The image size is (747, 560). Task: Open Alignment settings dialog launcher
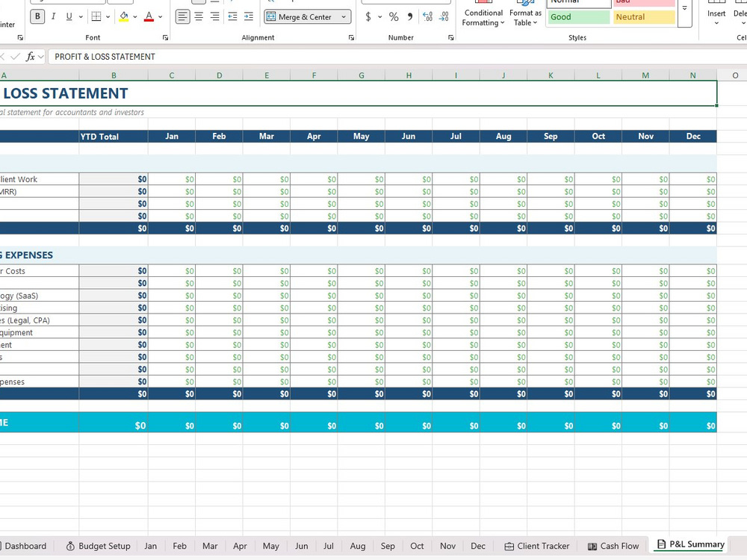(351, 37)
